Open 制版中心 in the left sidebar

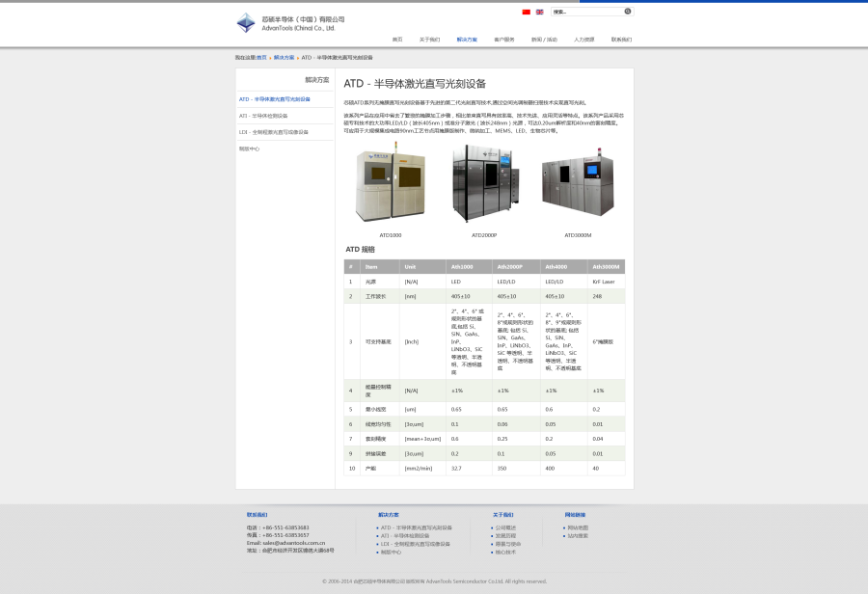250,148
